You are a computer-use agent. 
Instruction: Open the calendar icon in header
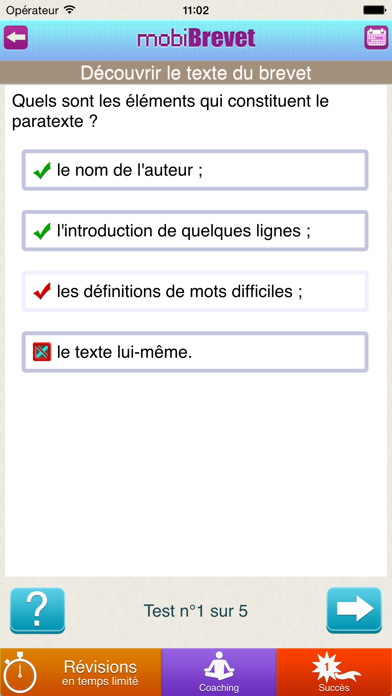click(x=376, y=38)
